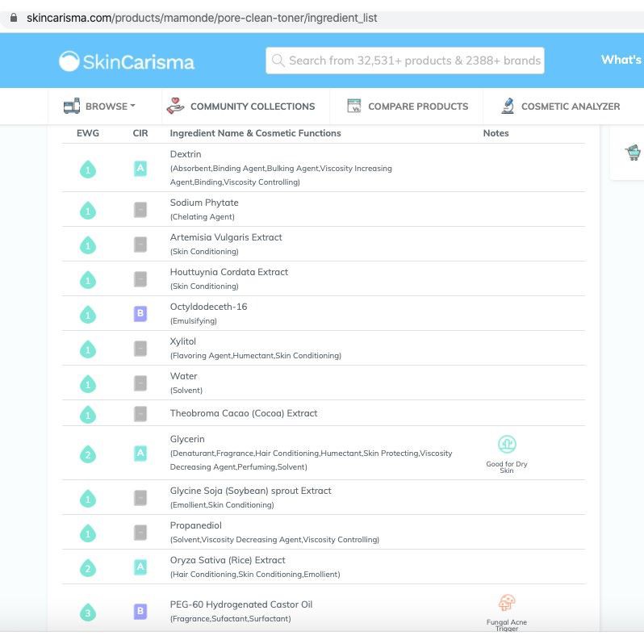Viewport: 644px width, 644px height.
Task: Click the SkinCarisma logo
Action: point(127,61)
